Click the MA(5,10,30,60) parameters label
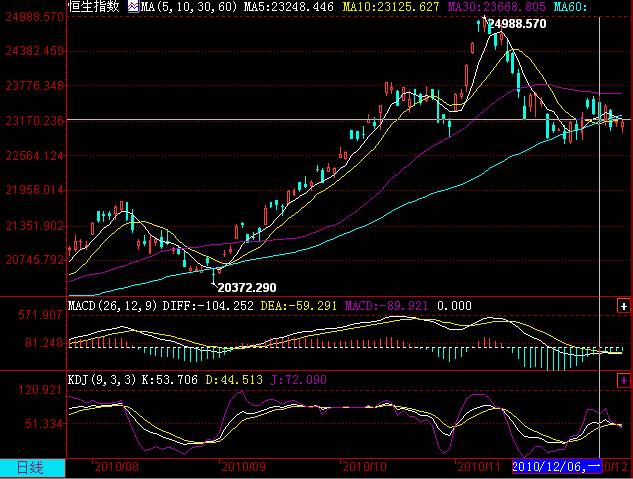This screenshot has width=633, height=479. (189, 7)
